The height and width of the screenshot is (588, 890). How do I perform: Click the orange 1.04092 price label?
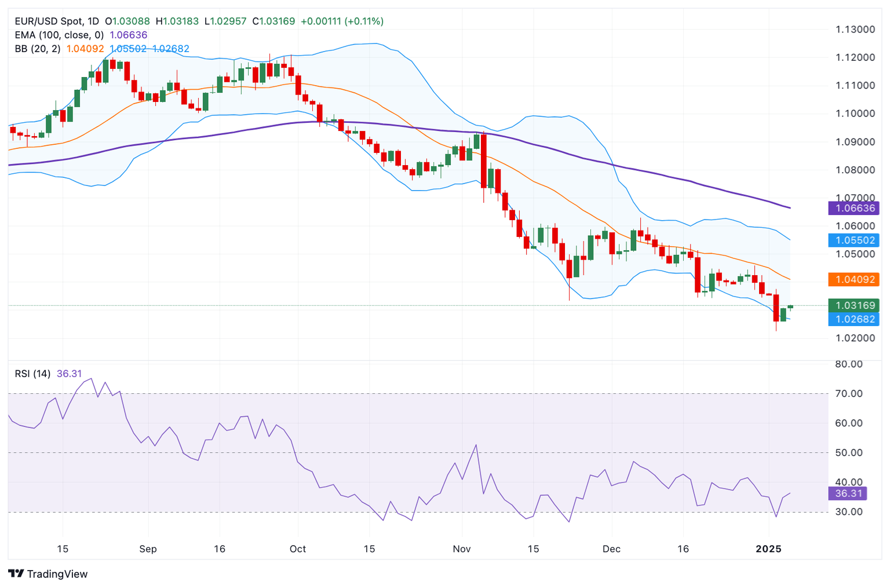(x=854, y=279)
